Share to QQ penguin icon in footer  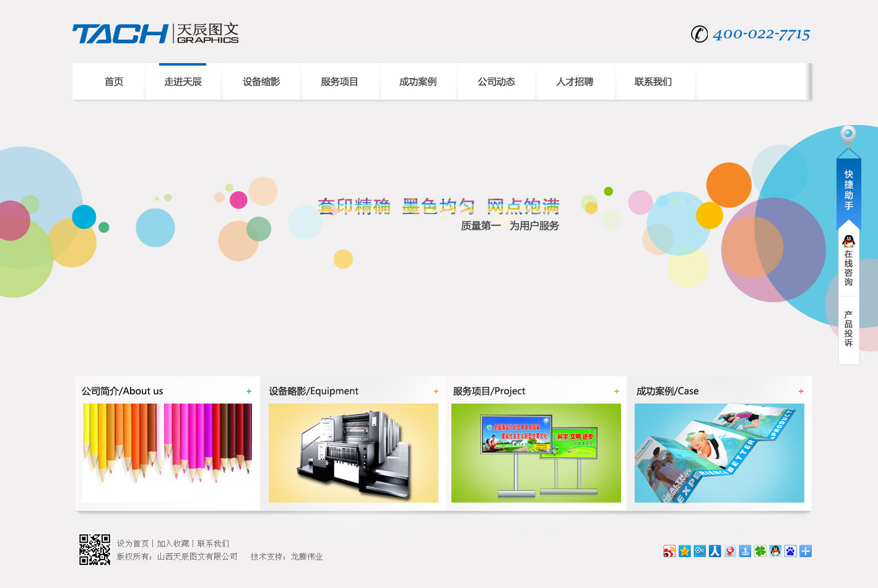point(775,551)
